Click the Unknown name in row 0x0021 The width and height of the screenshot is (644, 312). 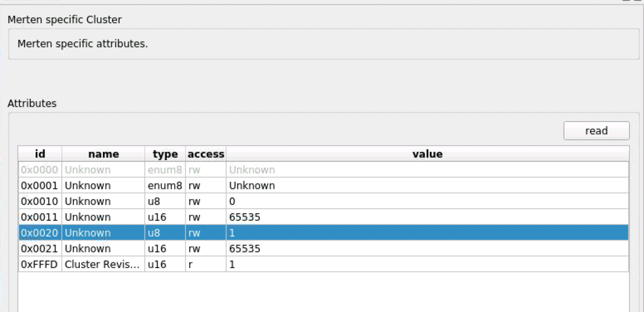click(x=103, y=249)
